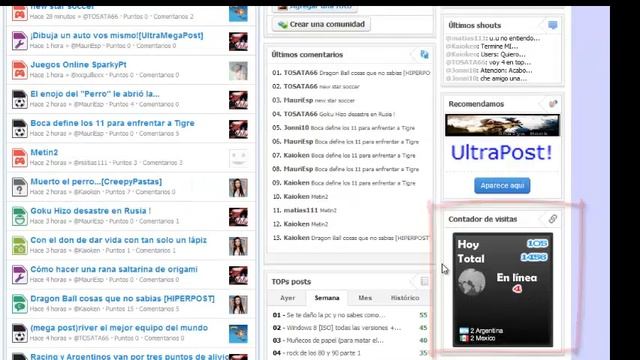Click the 'UltraPost!' recommended title
Viewport: 640px width, 360px height.
click(x=502, y=153)
